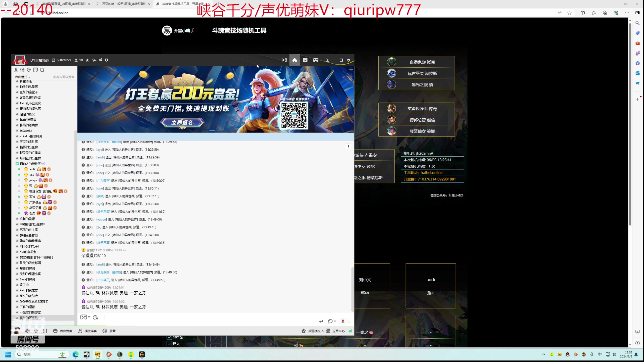The width and height of the screenshot is (644, 362).
Task: Switch to the 石页的第一根矛 browser tab
Action: [x=124, y=4]
